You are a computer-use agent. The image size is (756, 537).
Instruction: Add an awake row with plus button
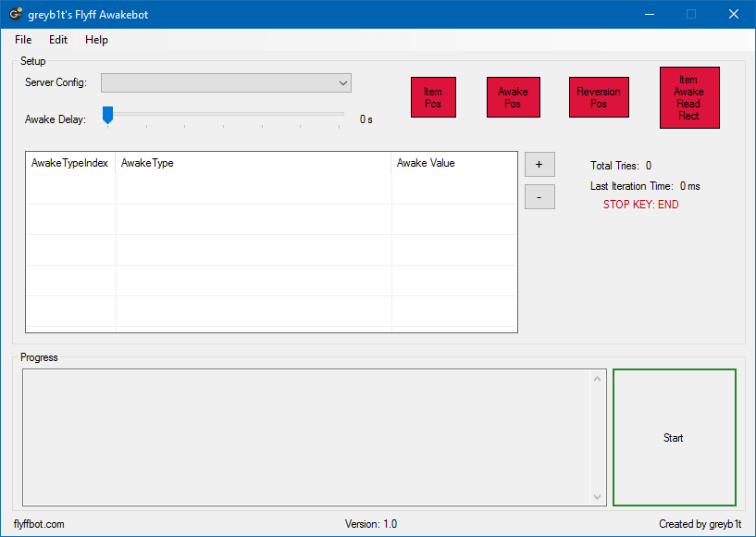coord(539,164)
